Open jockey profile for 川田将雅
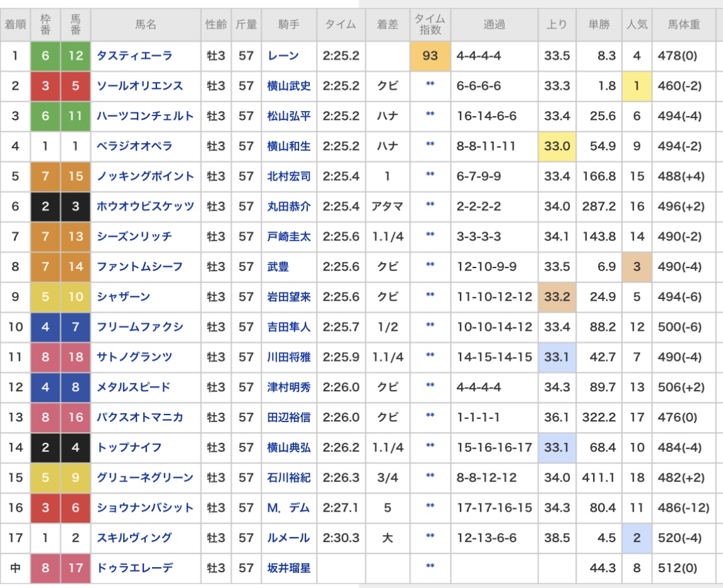 [x=289, y=357]
